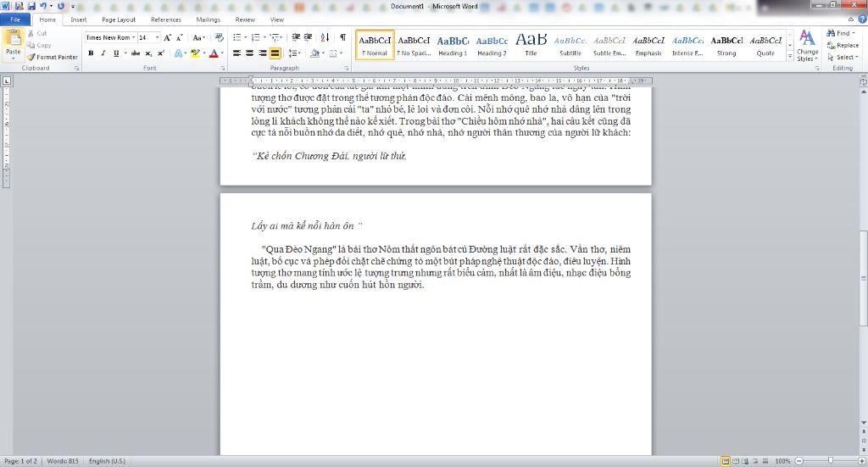Image resolution: width=868 pixels, height=467 pixels.
Task: Redo action in Quick Access toolbar
Action: click(x=60, y=6)
